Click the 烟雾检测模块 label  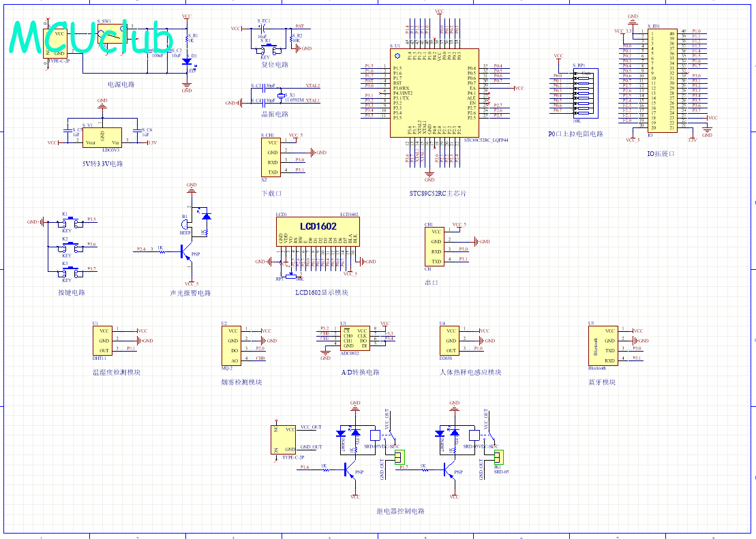tap(241, 382)
